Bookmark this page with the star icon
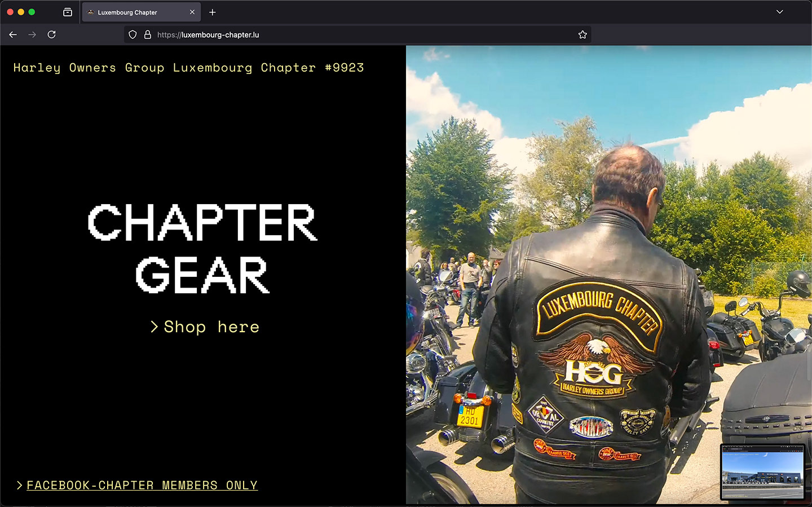Image resolution: width=812 pixels, height=507 pixels. pyautogui.click(x=582, y=34)
